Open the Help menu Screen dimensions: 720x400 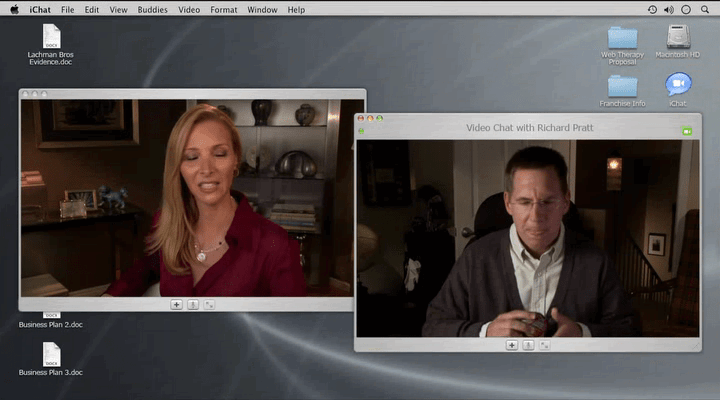pyautogui.click(x=296, y=9)
